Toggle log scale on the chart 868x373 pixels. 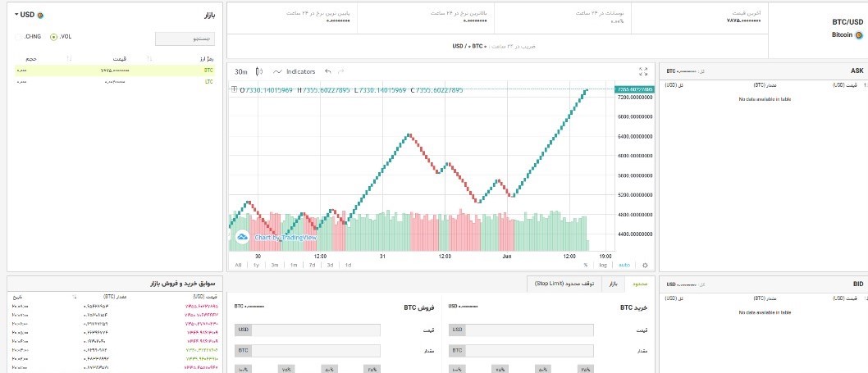(603, 265)
